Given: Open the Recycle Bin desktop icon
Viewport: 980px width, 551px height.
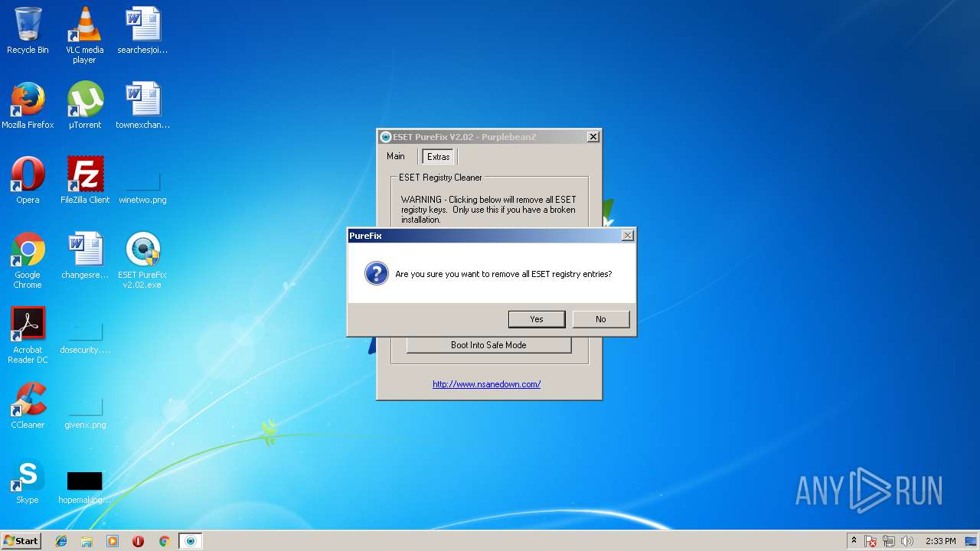Looking at the screenshot, I should [x=28, y=31].
